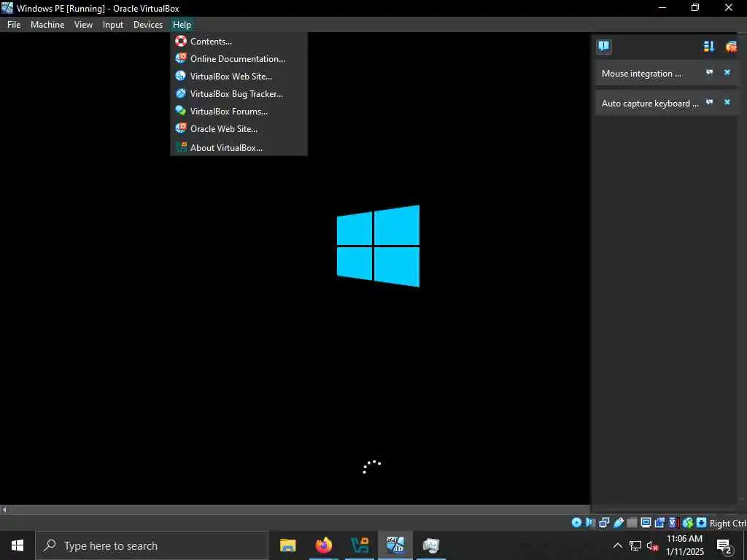This screenshot has height=560, width=747.
Task: Click the horizontal scrollbar left arrow
Action: (4, 510)
